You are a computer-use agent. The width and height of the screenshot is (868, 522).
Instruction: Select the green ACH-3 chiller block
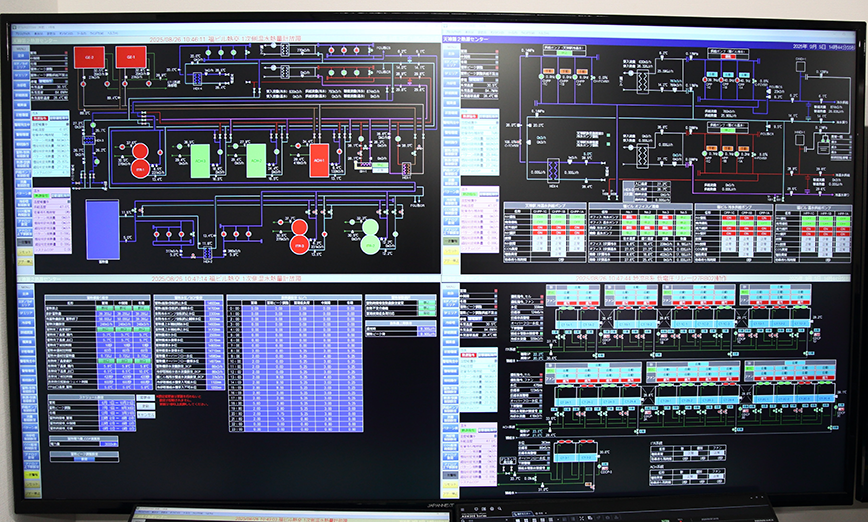point(200,158)
